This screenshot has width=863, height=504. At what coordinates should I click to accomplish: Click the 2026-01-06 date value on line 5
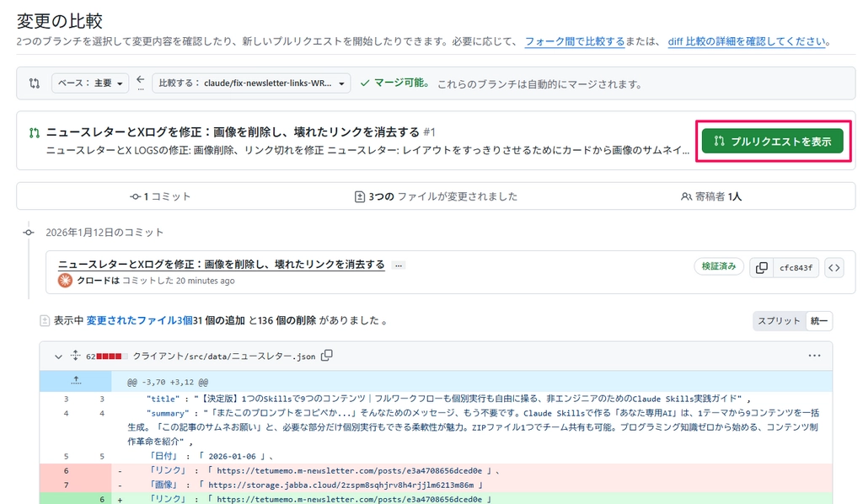click(x=232, y=456)
